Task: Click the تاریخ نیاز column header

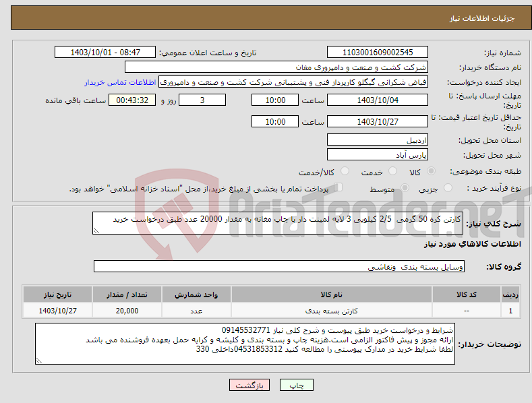Action: 58,294
